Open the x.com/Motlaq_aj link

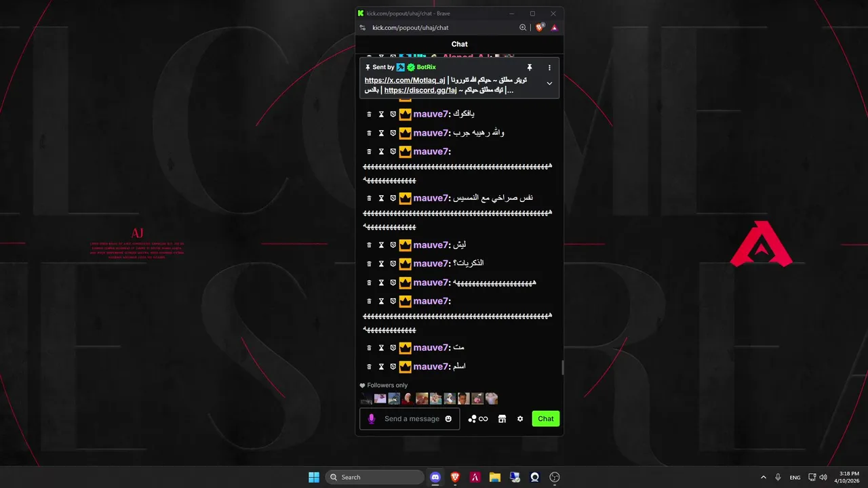(405, 80)
